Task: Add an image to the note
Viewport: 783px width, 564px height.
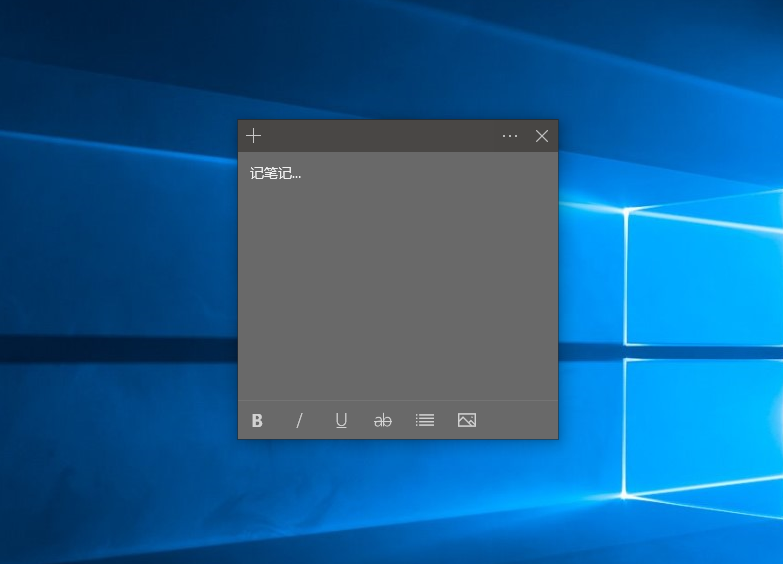Action: pos(467,421)
